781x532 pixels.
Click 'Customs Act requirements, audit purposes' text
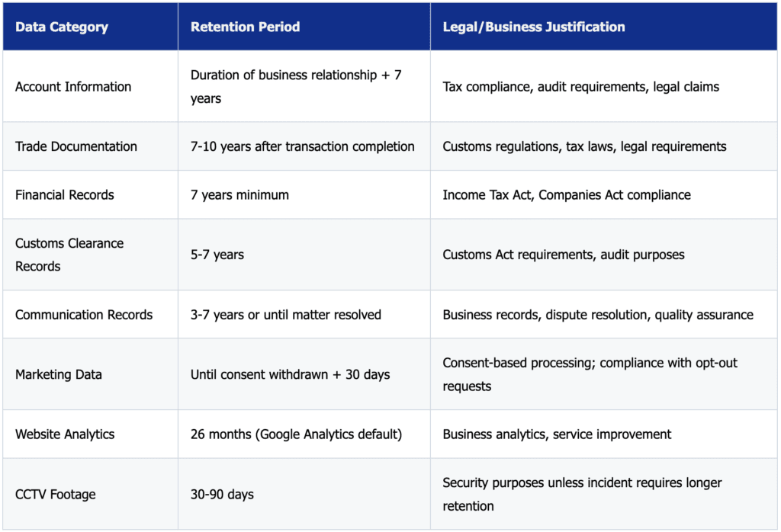click(x=563, y=255)
